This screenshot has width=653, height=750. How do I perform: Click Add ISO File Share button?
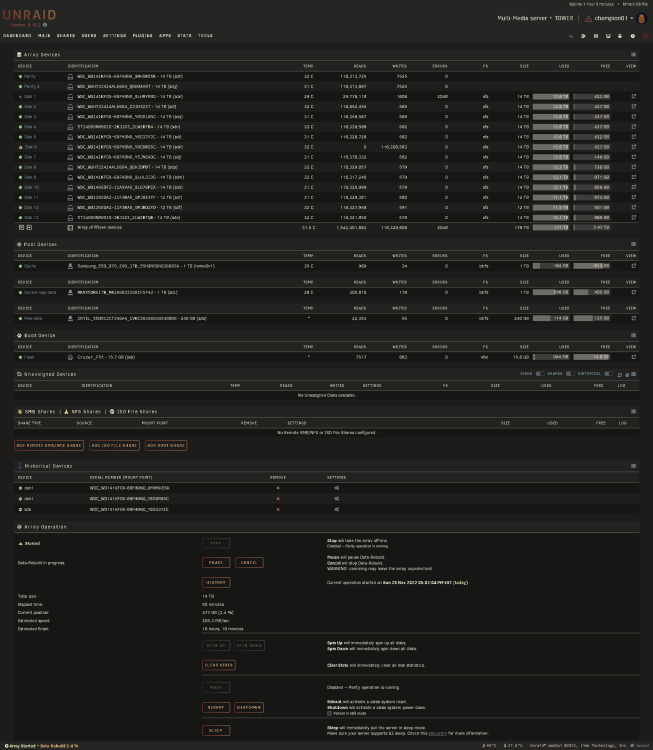coord(114,445)
